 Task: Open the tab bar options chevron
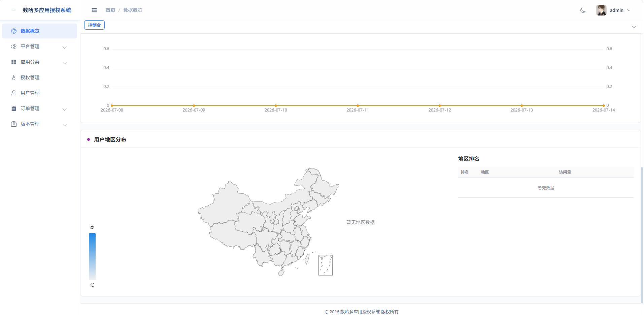(x=634, y=27)
